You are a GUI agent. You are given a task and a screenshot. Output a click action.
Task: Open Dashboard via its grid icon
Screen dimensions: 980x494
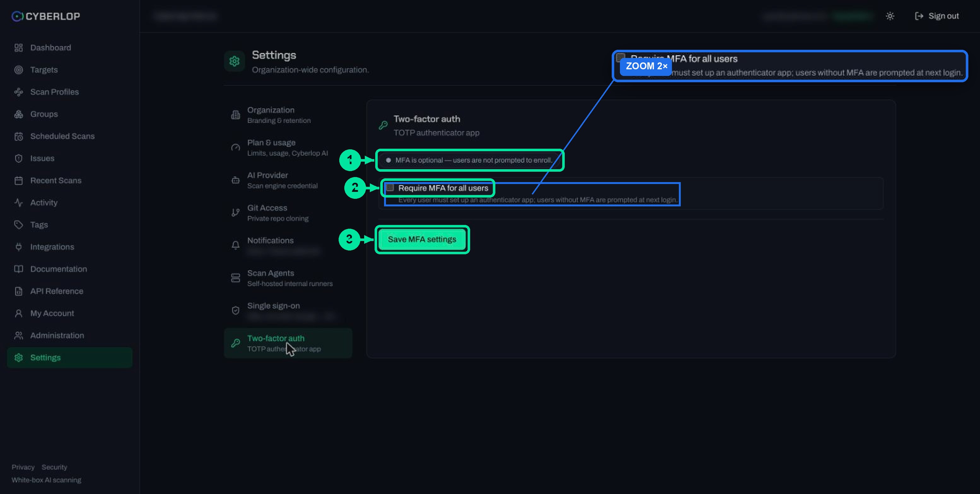coord(18,48)
